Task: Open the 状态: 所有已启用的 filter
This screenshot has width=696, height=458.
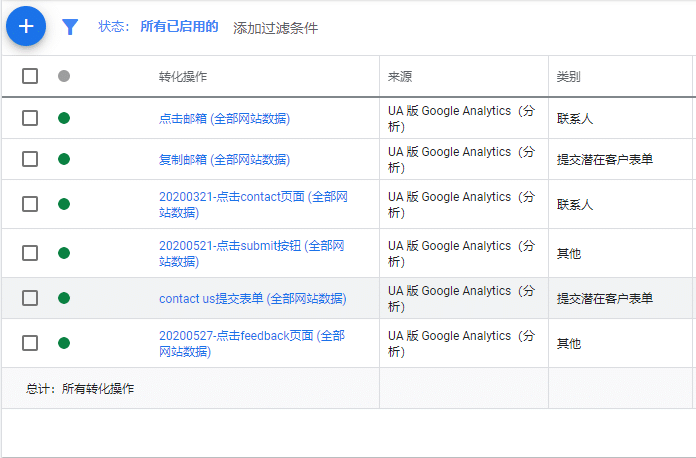Action: pyautogui.click(x=158, y=27)
